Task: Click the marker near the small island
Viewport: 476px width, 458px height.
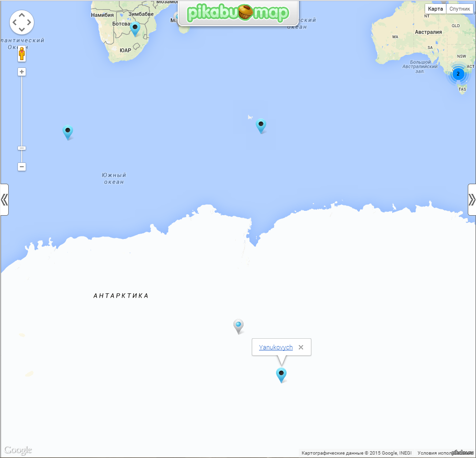Action: coord(261,125)
